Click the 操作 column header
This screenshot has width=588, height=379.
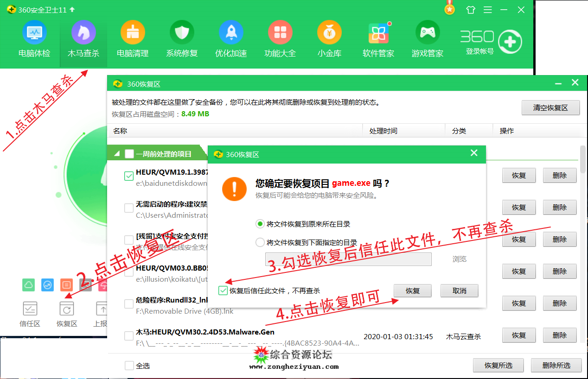click(x=507, y=131)
